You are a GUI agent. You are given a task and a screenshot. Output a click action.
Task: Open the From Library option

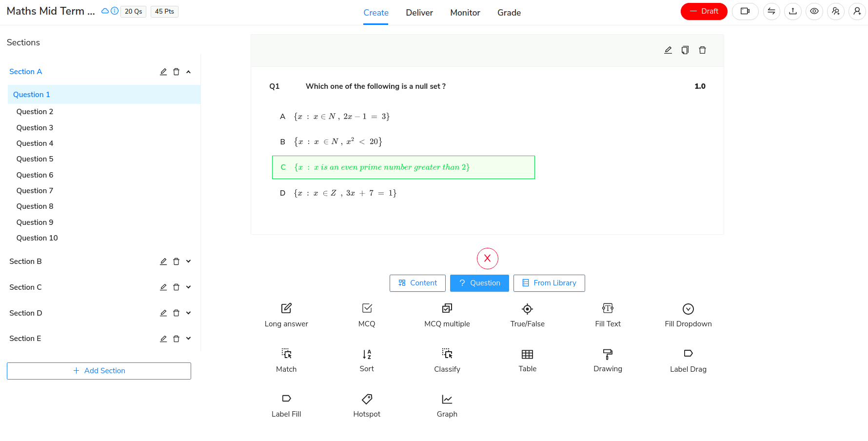point(549,283)
